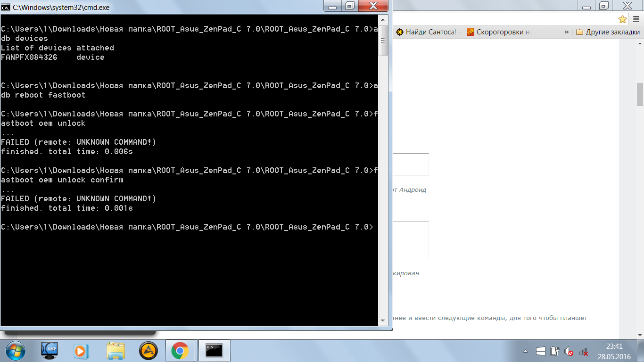Click the Windows Start orb
Image resolution: width=644 pixels, height=362 pixels.
[15, 351]
